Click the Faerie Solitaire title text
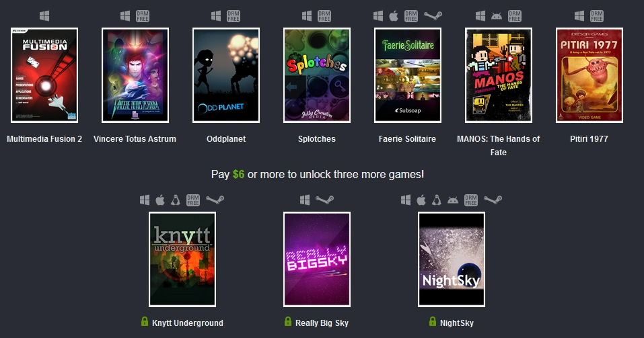Screen dimensions: 644x338 coord(407,139)
